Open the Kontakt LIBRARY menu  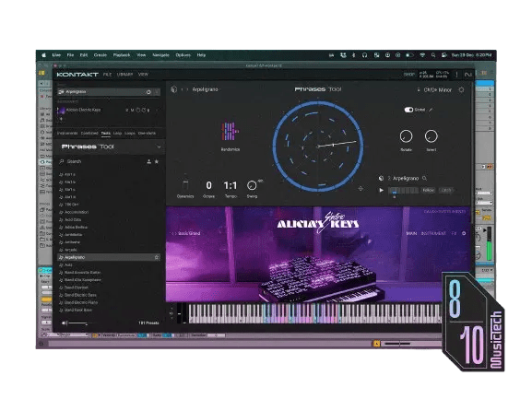pyautogui.click(x=124, y=75)
